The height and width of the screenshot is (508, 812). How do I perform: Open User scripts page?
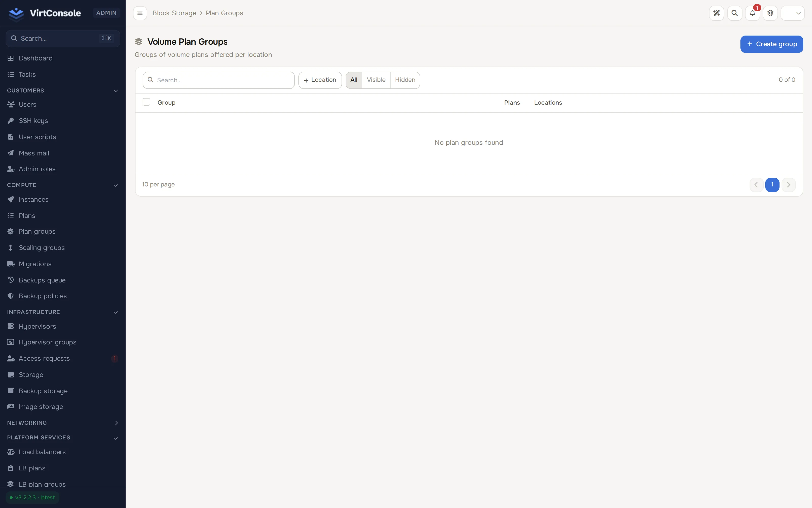pos(63,137)
